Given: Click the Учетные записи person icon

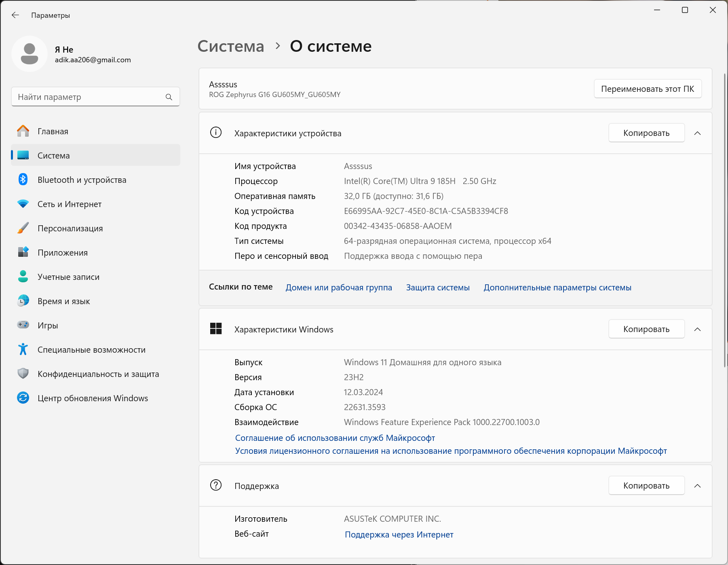Looking at the screenshot, I should pos(23,277).
